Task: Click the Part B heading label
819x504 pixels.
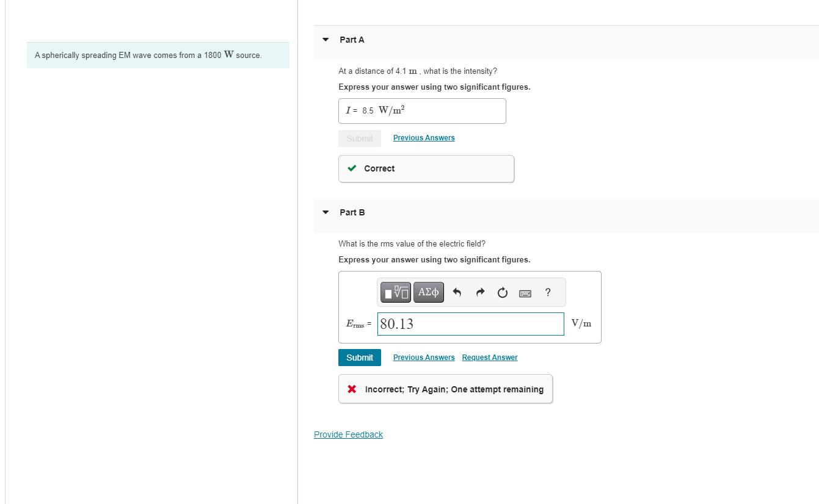Action: pyautogui.click(x=352, y=212)
